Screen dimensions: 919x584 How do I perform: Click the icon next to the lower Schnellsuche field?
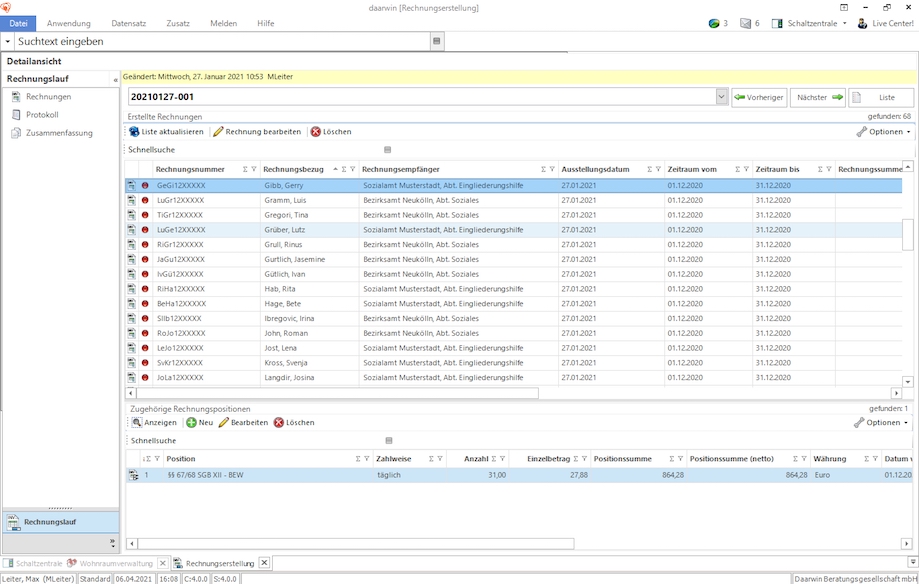(389, 440)
